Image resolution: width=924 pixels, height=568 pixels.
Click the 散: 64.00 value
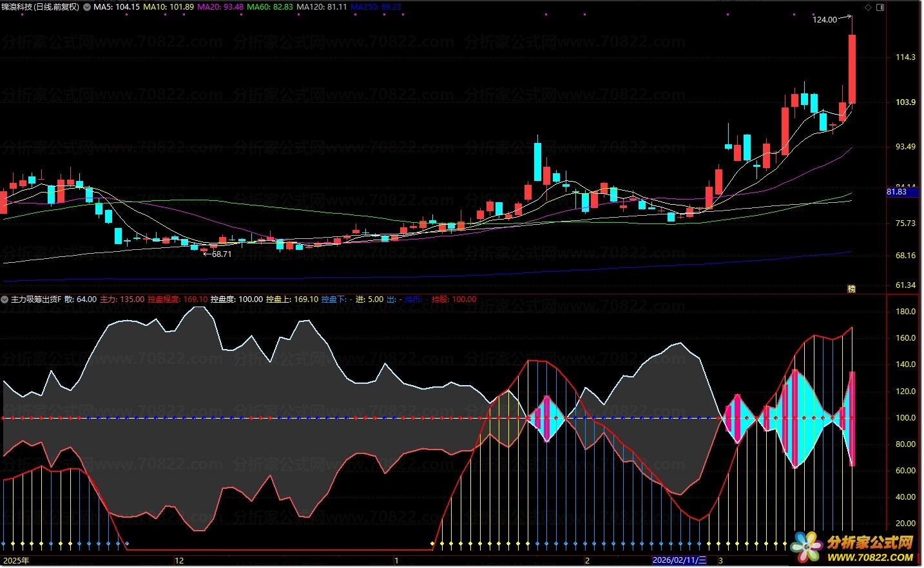81,299
